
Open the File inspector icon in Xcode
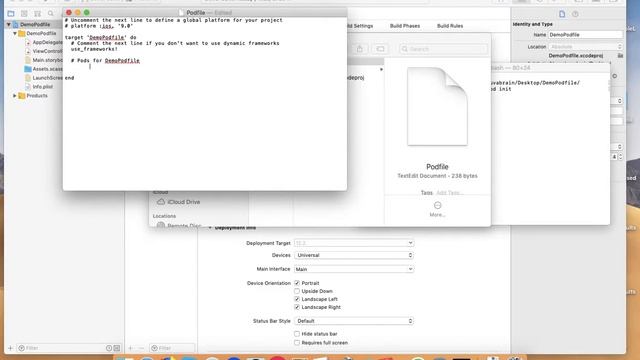[x=562, y=14]
